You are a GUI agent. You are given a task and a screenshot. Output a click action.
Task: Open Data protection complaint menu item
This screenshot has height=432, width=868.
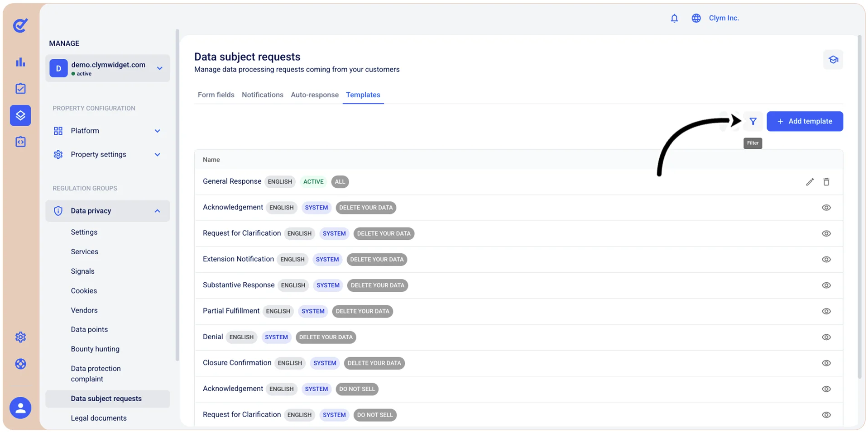click(x=96, y=374)
